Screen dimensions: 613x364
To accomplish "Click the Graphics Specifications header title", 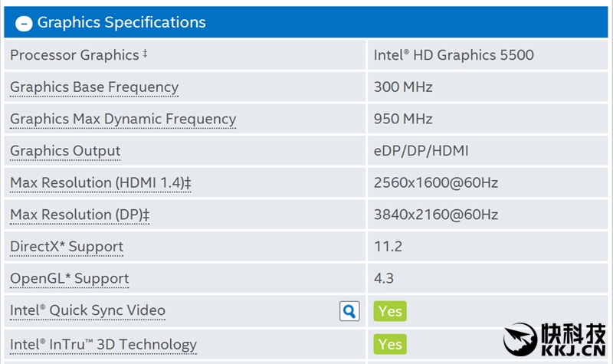I will (121, 23).
